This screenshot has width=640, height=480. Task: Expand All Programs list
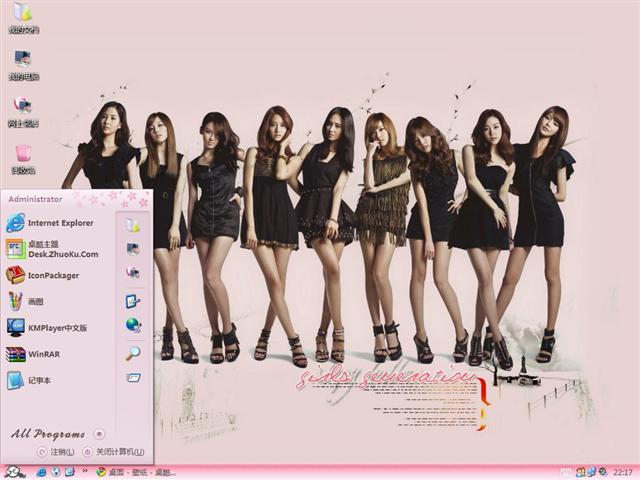58,434
